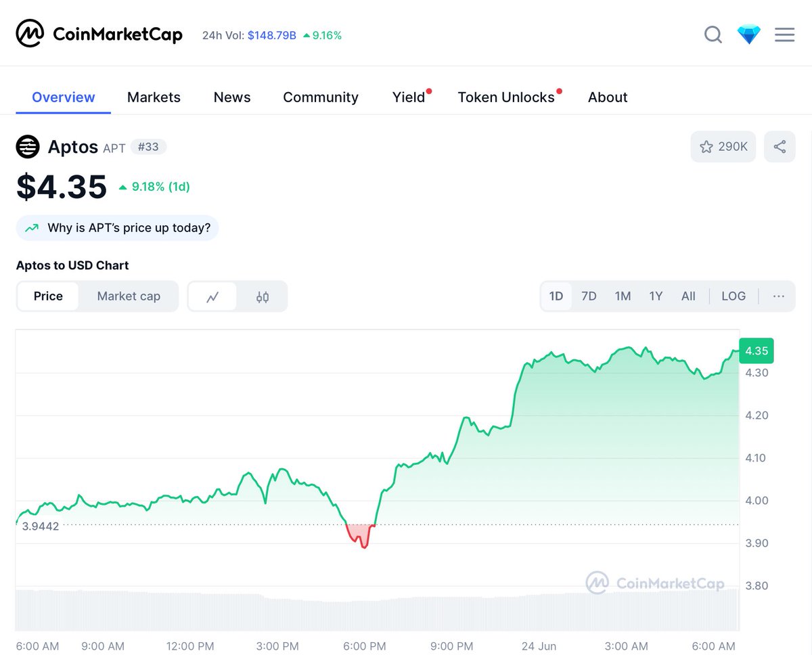Click the trending arrow icon in price question

(32, 228)
